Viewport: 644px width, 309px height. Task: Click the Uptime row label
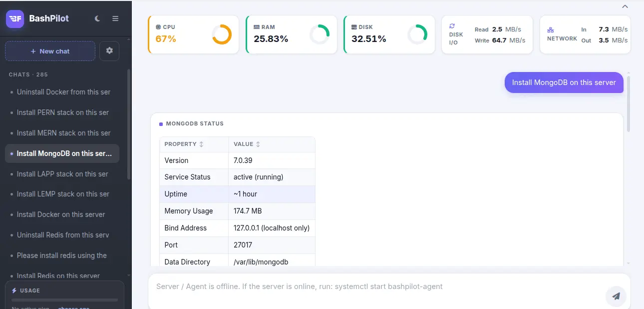(x=176, y=194)
